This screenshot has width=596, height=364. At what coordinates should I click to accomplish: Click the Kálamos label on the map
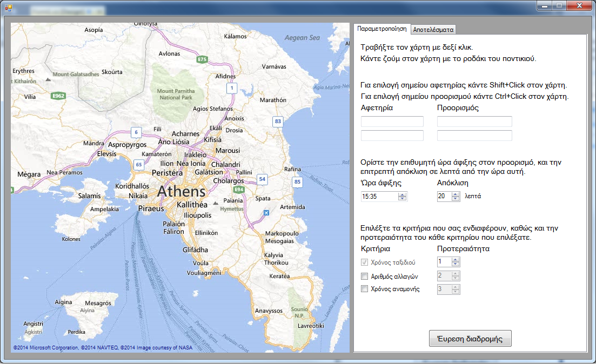235,37
